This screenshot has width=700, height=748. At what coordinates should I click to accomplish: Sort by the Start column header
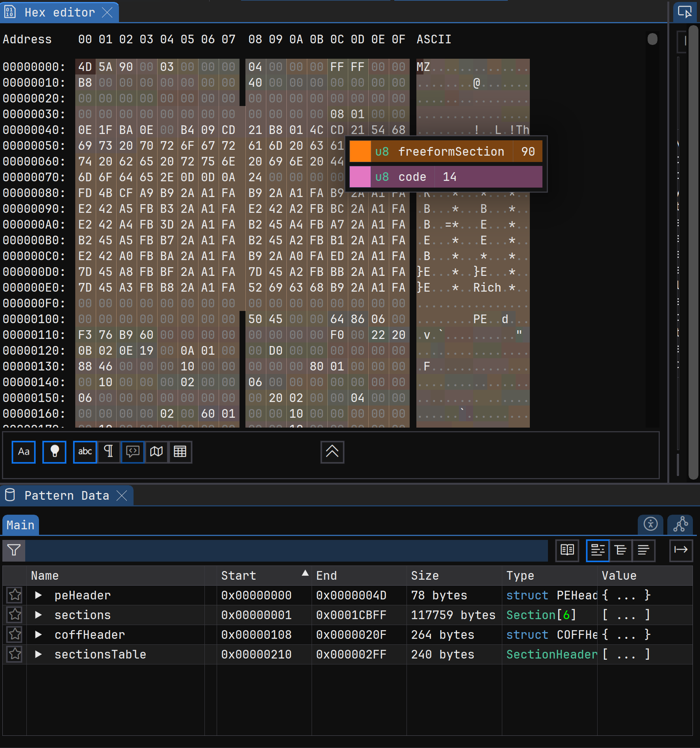[239, 575]
